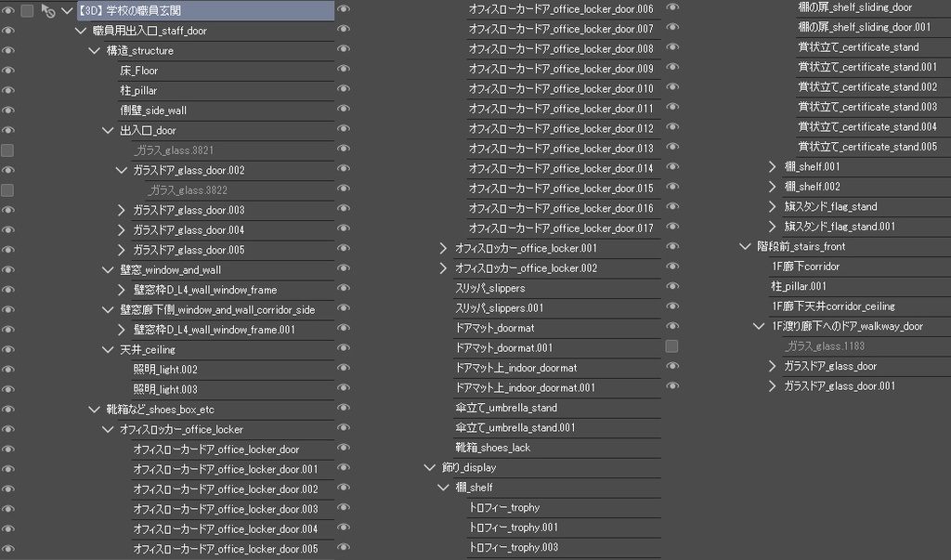Select the 靴箱_shoes_lack row
Viewport: 951px width, 560px height.
557,448
